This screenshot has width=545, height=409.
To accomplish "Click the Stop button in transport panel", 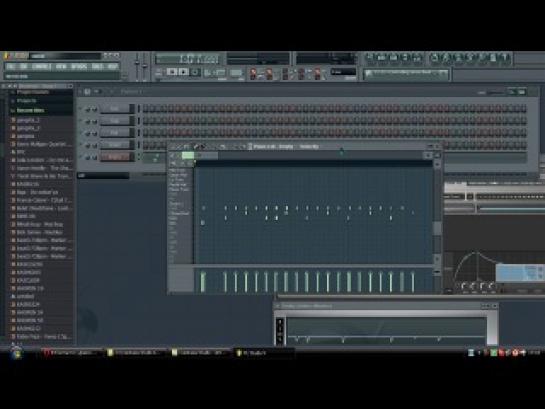I will click(184, 72).
